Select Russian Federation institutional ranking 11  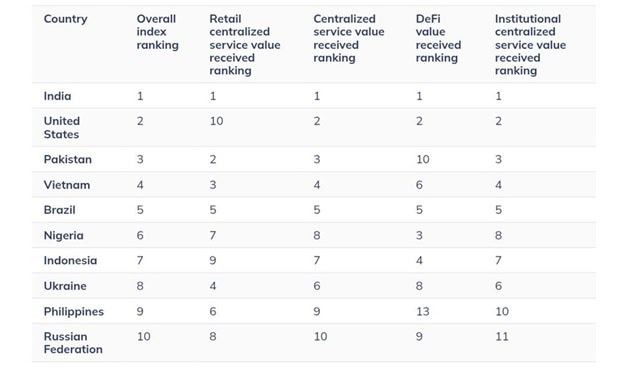pos(502,337)
